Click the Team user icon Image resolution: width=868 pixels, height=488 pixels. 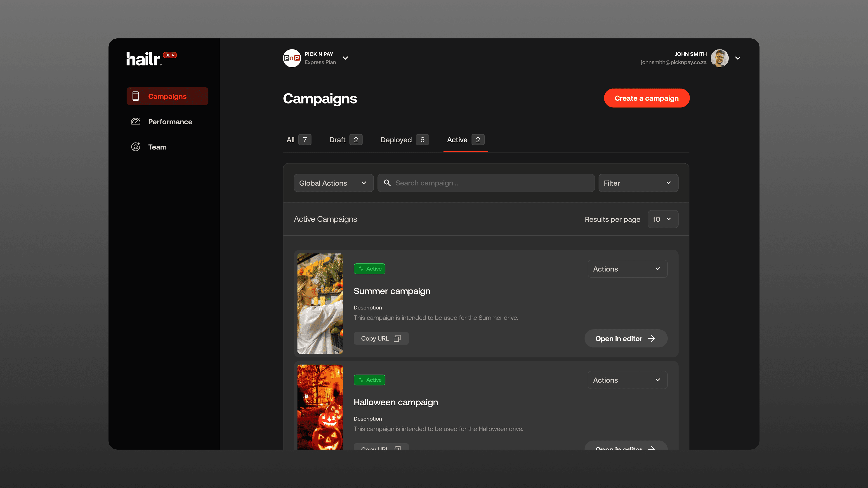(x=135, y=147)
